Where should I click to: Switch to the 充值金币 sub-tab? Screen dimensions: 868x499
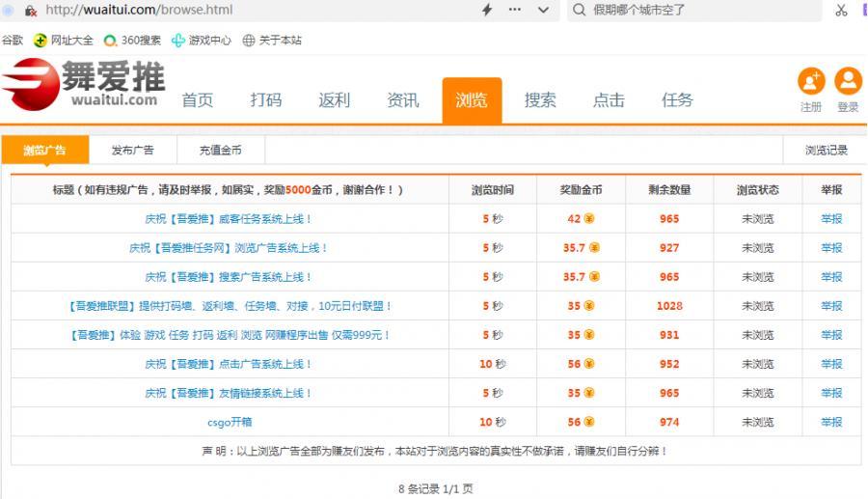click(220, 150)
